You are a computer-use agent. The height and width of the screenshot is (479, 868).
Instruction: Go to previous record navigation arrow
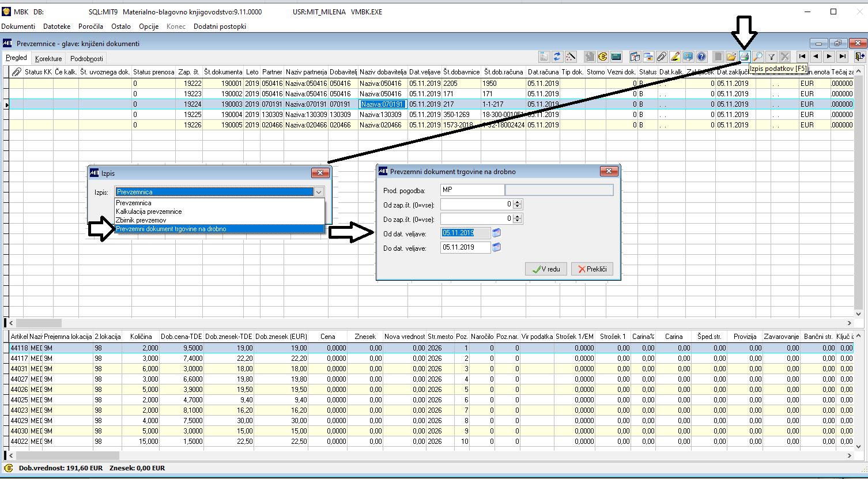point(816,56)
